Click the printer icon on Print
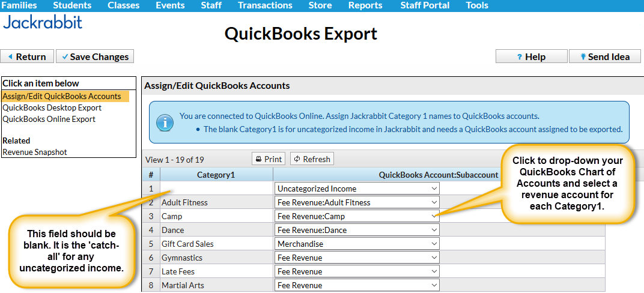The image size is (644, 293). [x=259, y=159]
